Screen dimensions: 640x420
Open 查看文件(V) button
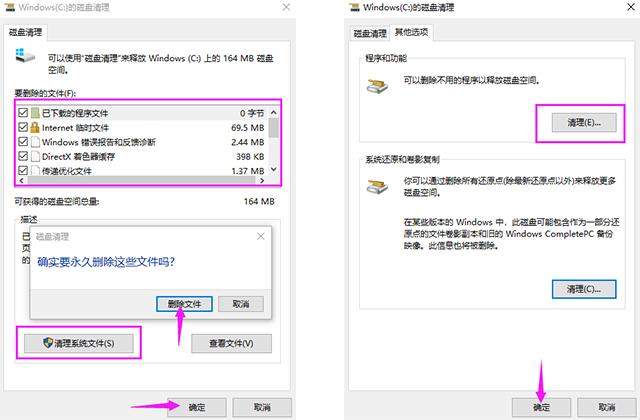[x=231, y=343]
